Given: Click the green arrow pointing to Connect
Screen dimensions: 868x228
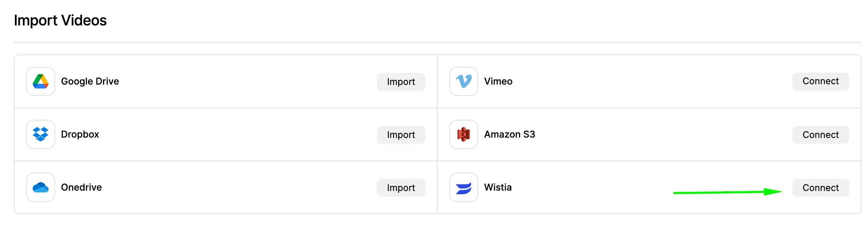Looking at the screenshot, I should tap(728, 192).
